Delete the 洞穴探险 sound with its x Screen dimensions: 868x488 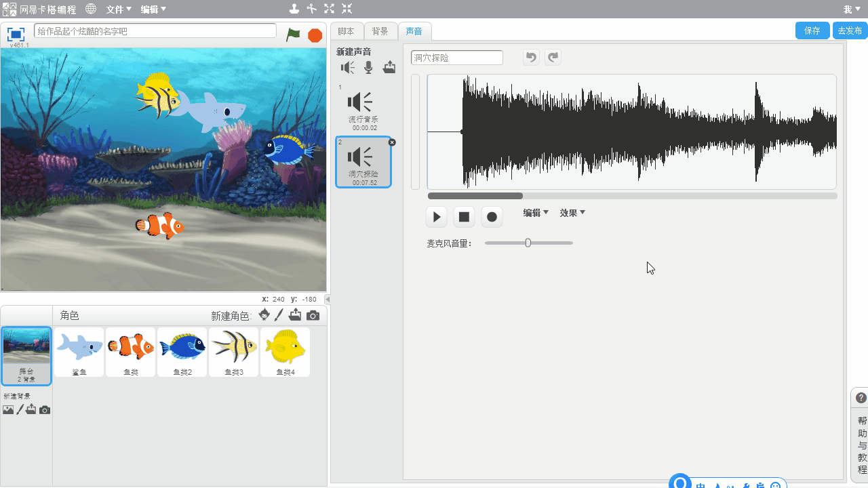pos(392,142)
